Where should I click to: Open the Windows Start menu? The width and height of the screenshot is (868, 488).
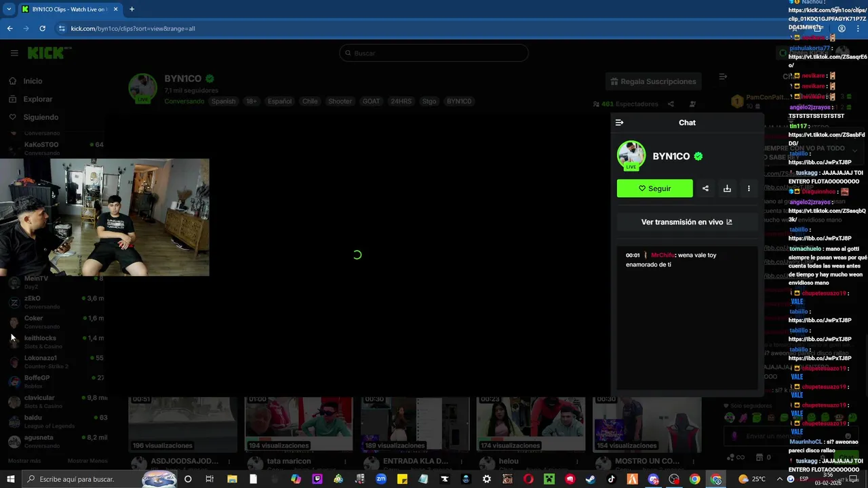pos(10,479)
